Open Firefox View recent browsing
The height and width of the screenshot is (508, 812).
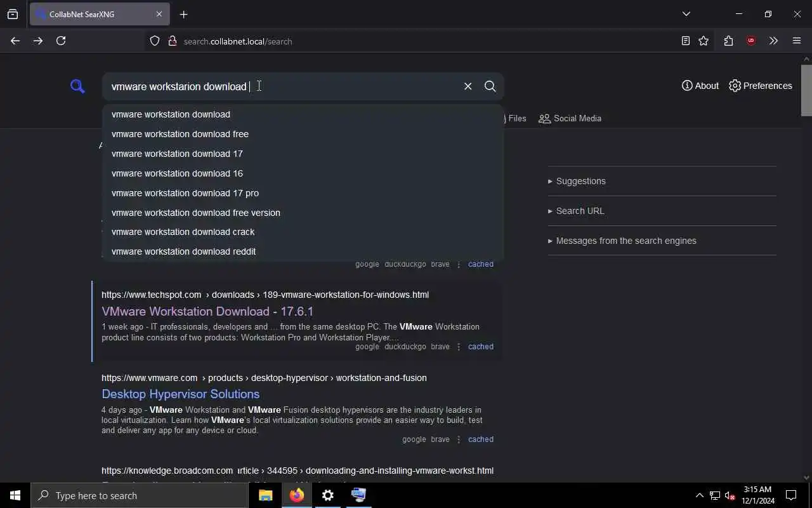click(13, 14)
